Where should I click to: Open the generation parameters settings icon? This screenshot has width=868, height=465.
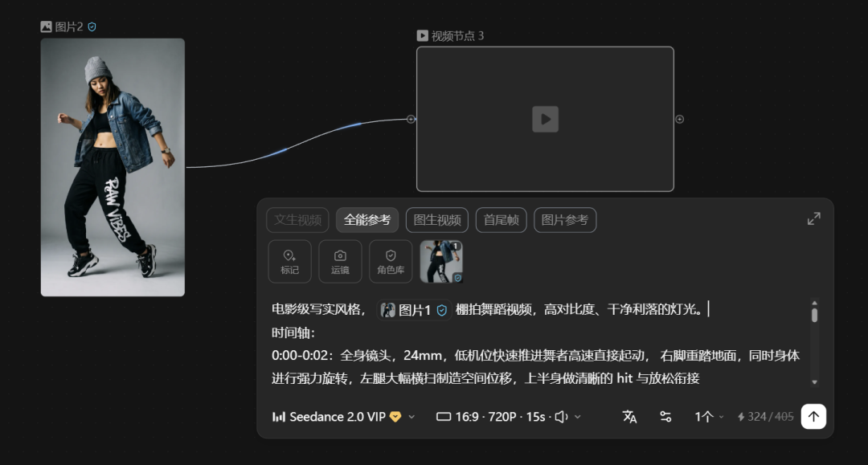(x=665, y=416)
